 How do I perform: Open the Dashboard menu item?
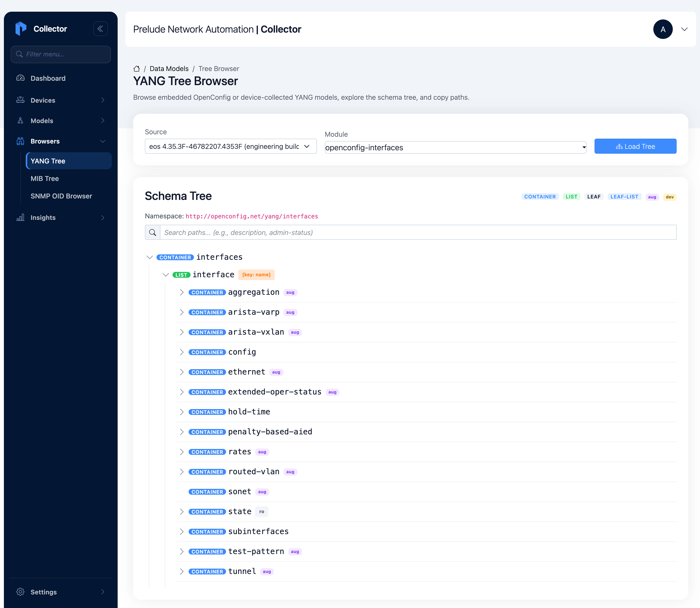pyautogui.click(x=61, y=78)
